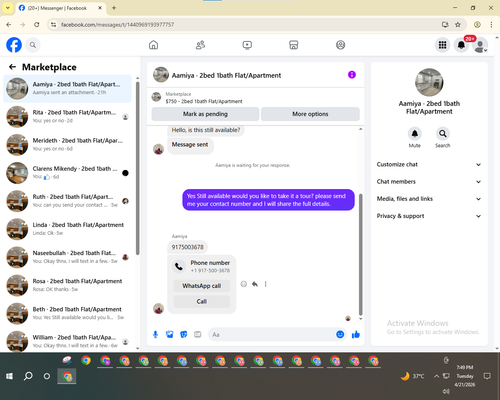Show hidden system tray icons
The height and width of the screenshot is (400, 500).
click(x=436, y=376)
